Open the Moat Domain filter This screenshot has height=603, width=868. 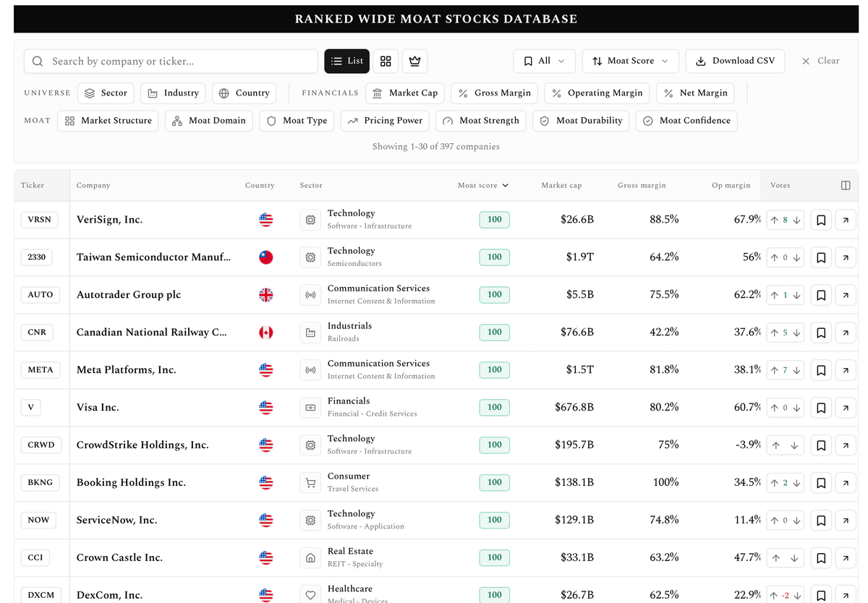[209, 121]
